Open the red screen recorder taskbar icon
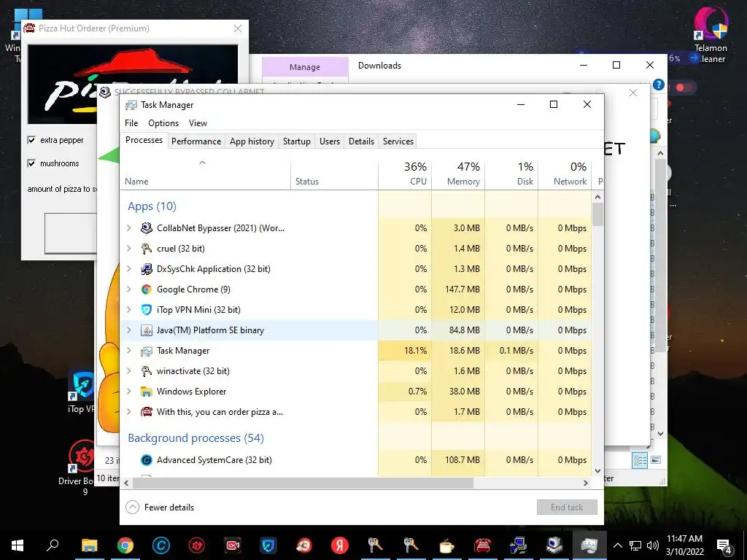The width and height of the screenshot is (747, 560). [233, 545]
